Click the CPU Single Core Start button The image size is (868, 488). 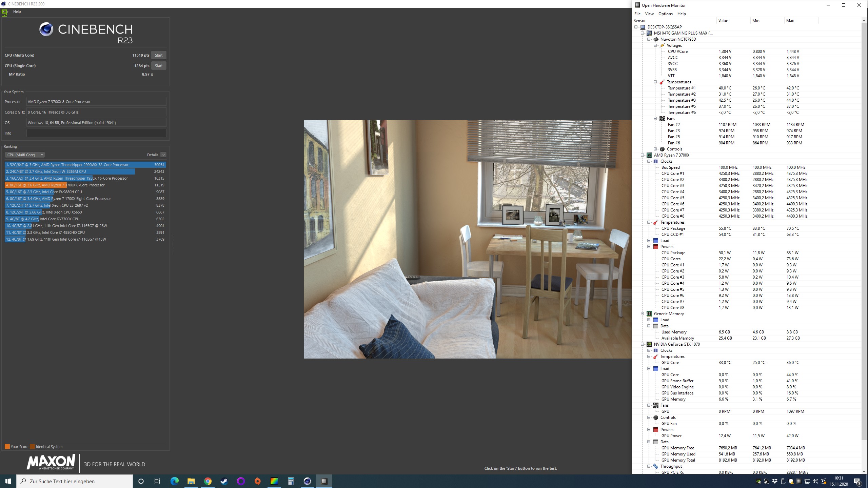159,65
